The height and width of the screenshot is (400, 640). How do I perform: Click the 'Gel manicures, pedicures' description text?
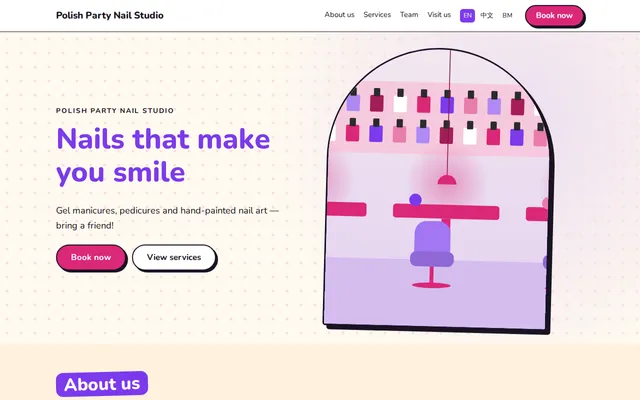[167, 218]
